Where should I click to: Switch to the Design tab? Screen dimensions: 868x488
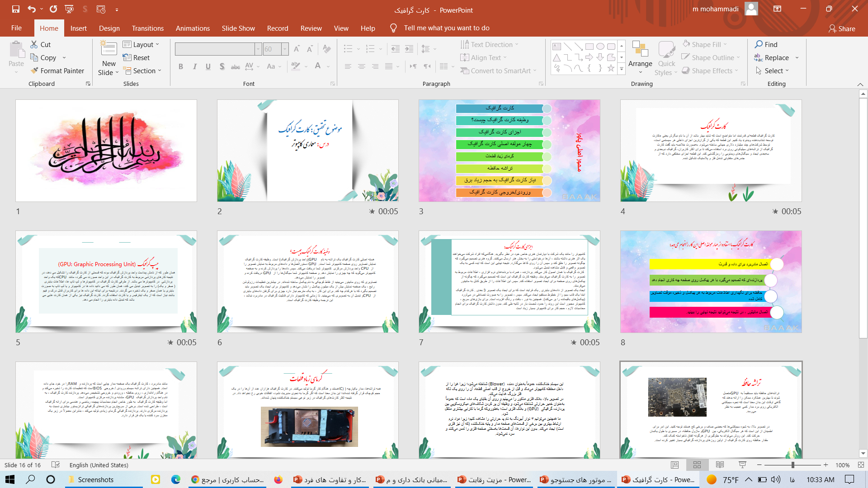(x=109, y=28)
